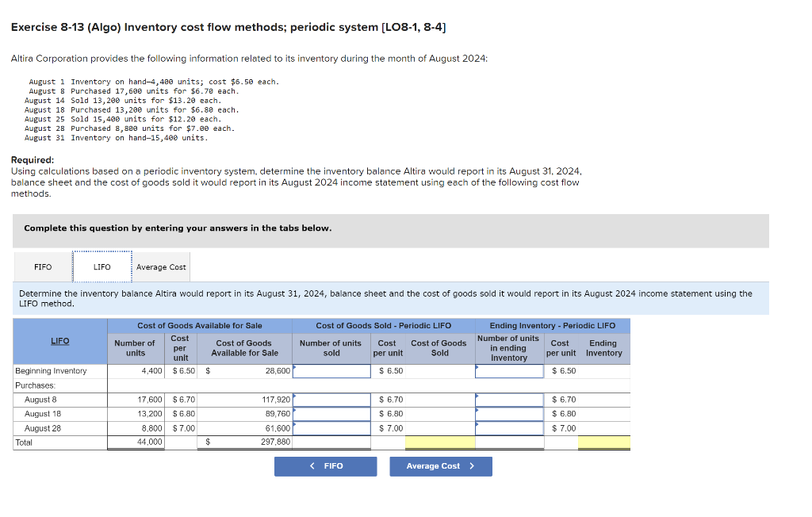Switch to the Average Cost tab

tap(161, 266)
